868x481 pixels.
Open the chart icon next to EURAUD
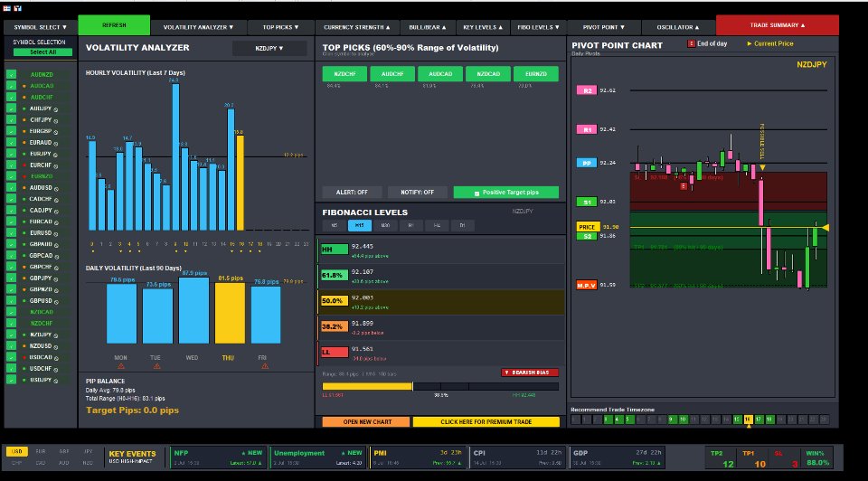click(56, 144)
